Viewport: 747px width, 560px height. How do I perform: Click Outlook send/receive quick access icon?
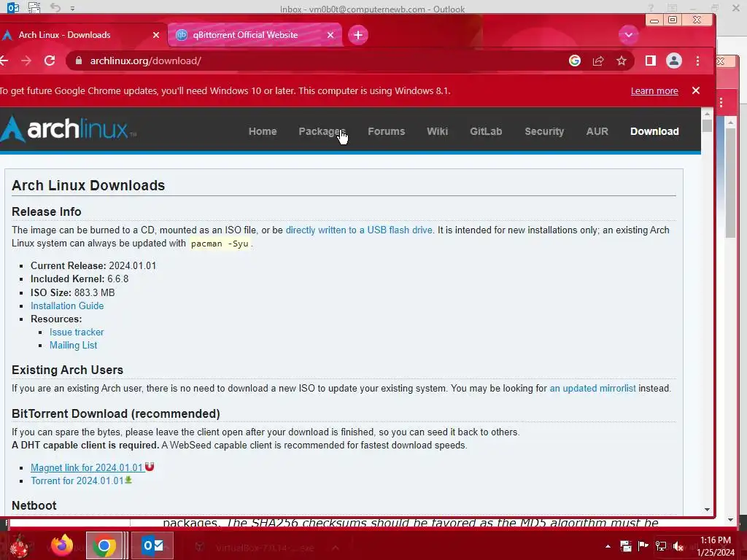tap(34, 7)
